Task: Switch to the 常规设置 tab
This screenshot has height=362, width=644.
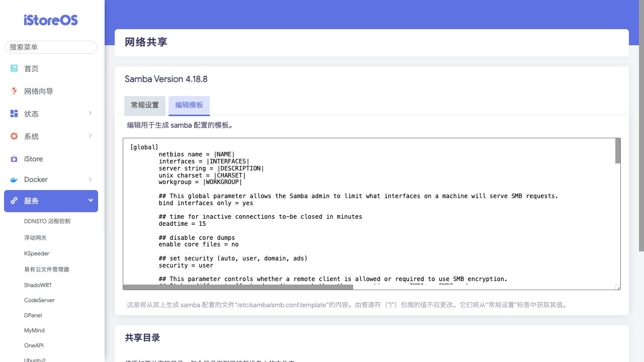Action: (x=145, y=106)
